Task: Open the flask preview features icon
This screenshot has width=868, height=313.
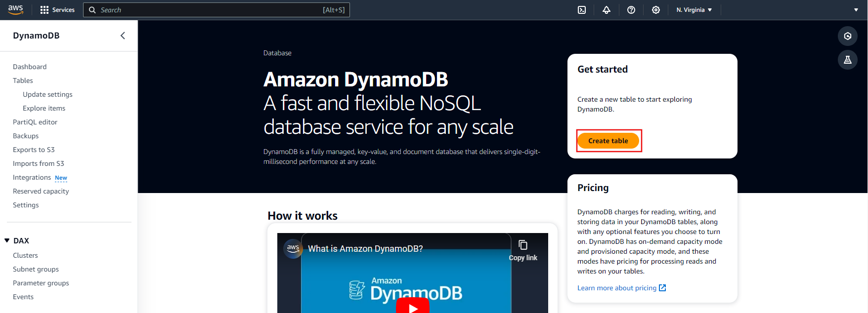Action: point(848,60)
